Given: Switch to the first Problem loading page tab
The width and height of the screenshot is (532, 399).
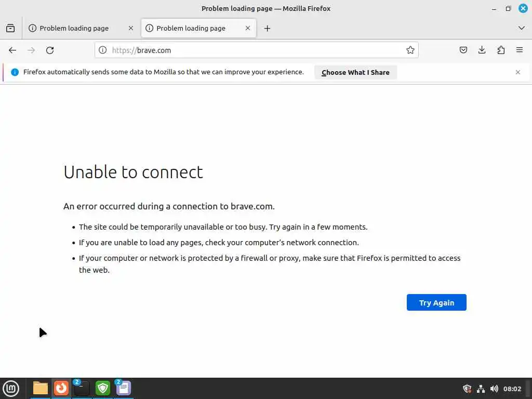Looking at the screenshot, I should click(x=81, y=29).
